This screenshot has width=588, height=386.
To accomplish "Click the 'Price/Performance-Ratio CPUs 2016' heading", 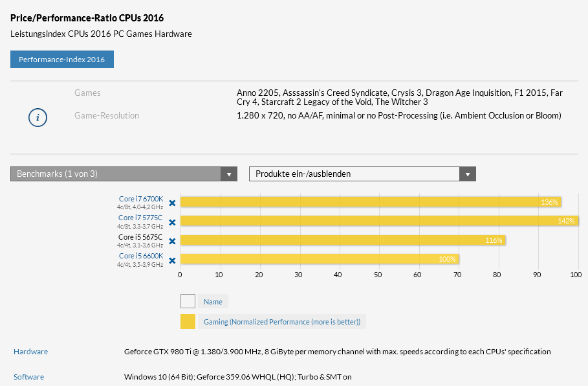I will tap(87, 18).
